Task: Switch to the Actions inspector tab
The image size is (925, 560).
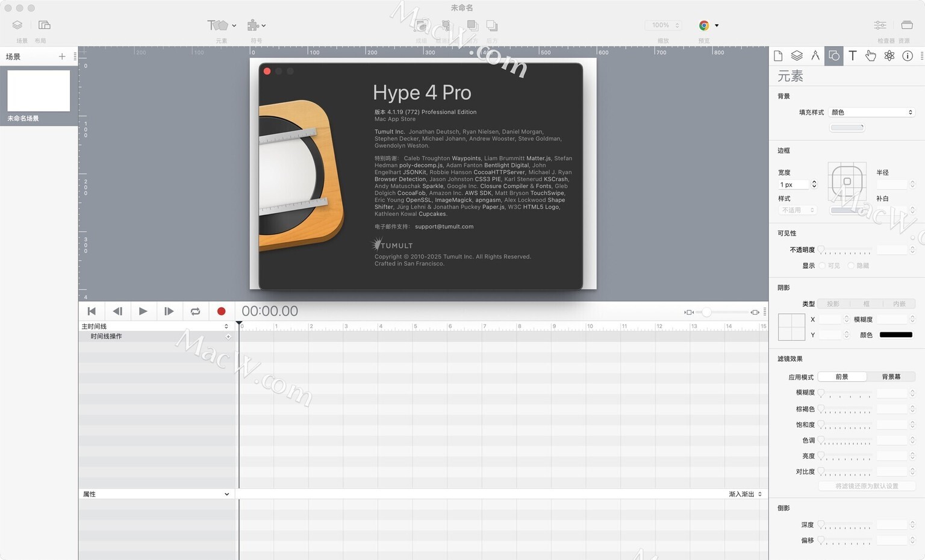Action: (871, 56)
